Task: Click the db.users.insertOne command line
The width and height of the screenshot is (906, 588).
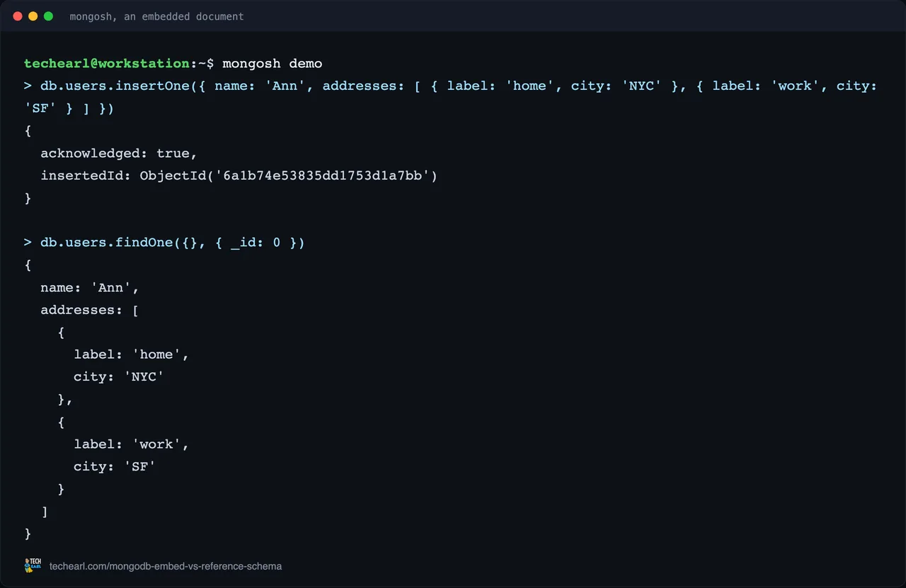Action: (x=451, y=86)
